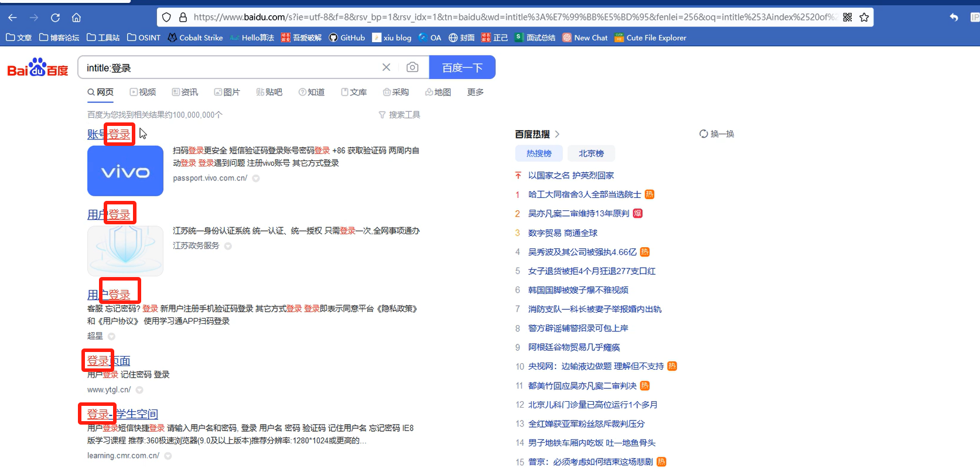Open the xiu blog bookmark

pyautogui.click(x=391, y=37)
